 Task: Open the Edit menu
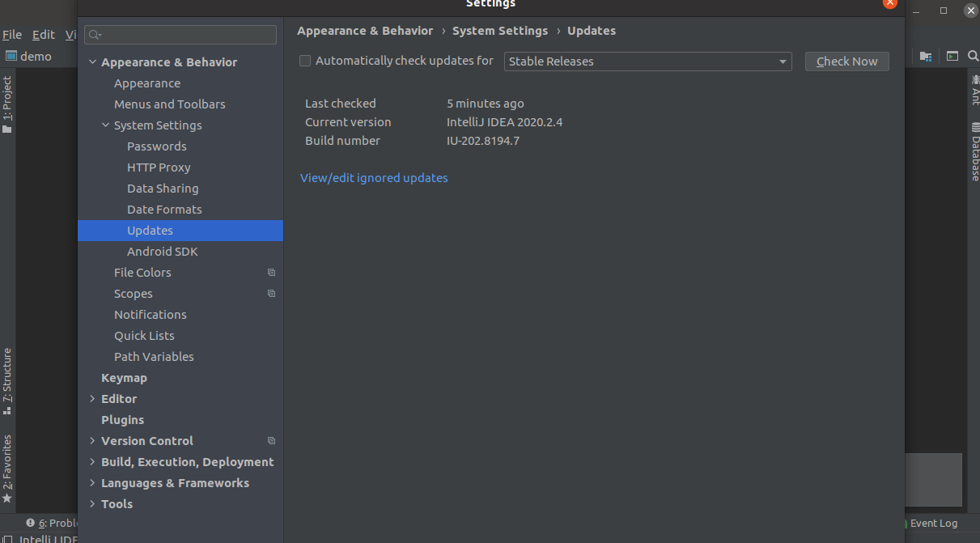44,35
